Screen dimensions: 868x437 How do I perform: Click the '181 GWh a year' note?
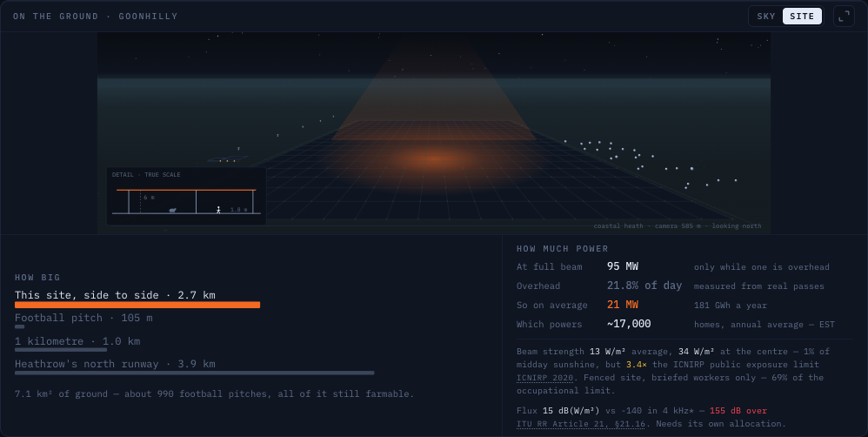click(x=731, y=306)
